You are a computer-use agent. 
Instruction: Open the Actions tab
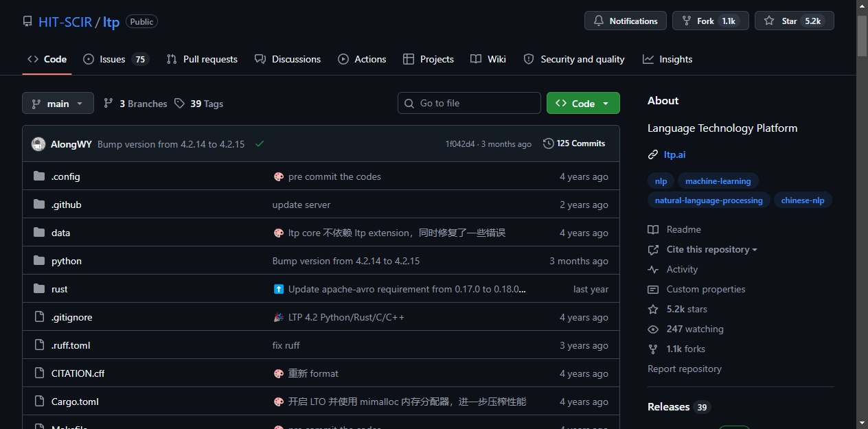[x=362, y=59]
